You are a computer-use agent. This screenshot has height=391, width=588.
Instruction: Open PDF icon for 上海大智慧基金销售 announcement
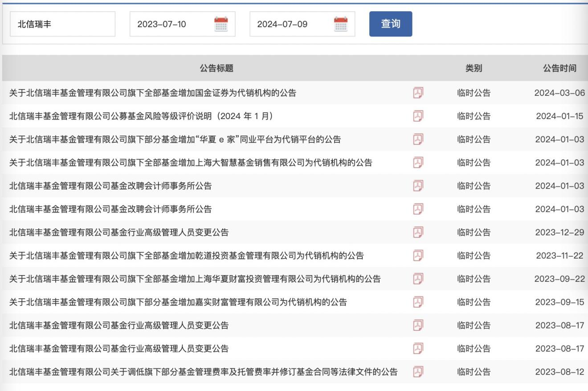point(418,162)
